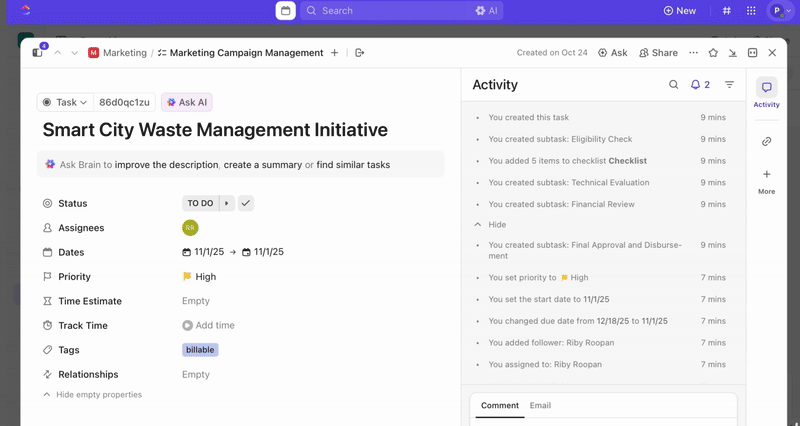Viewport: 800px width, 426px height.
Task: Favorite this task with the star icon
Action: (713, 53)
